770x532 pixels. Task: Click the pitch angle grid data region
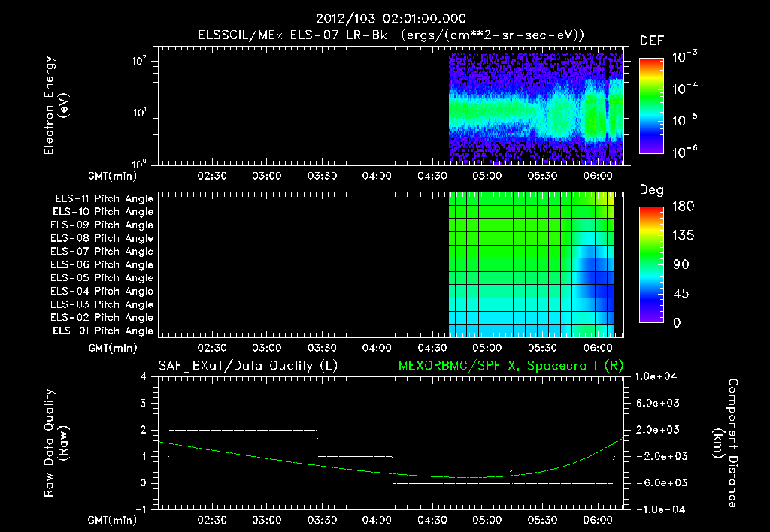(532, 264)
